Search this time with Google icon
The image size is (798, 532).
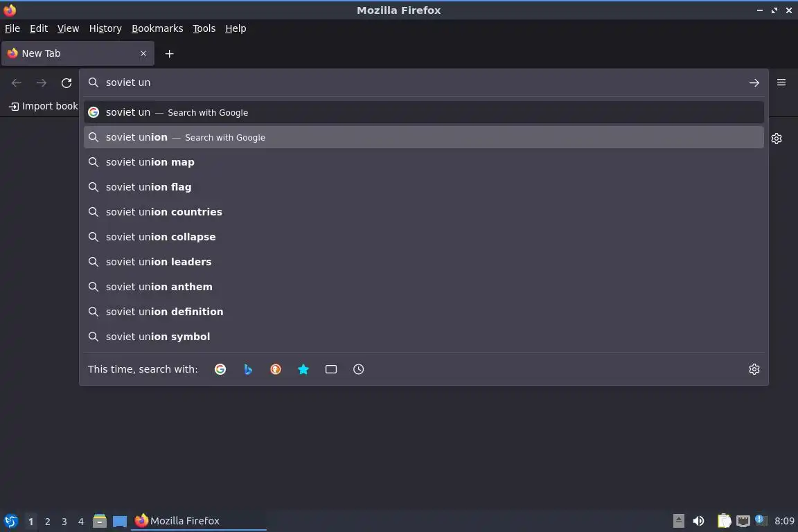point(220,369)
